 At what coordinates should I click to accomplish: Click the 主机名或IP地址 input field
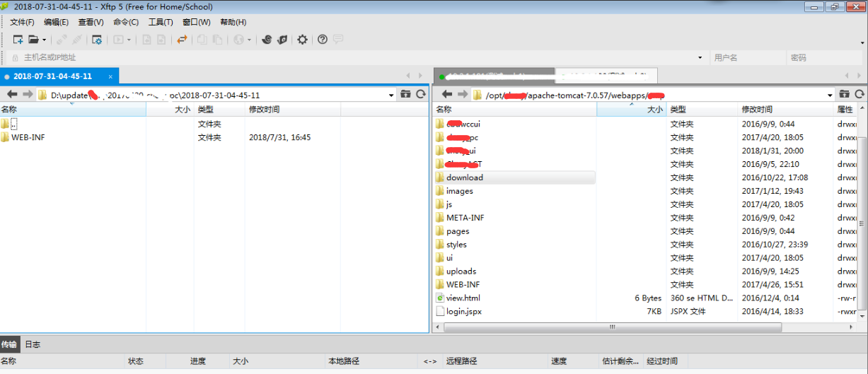click(358, 58)
